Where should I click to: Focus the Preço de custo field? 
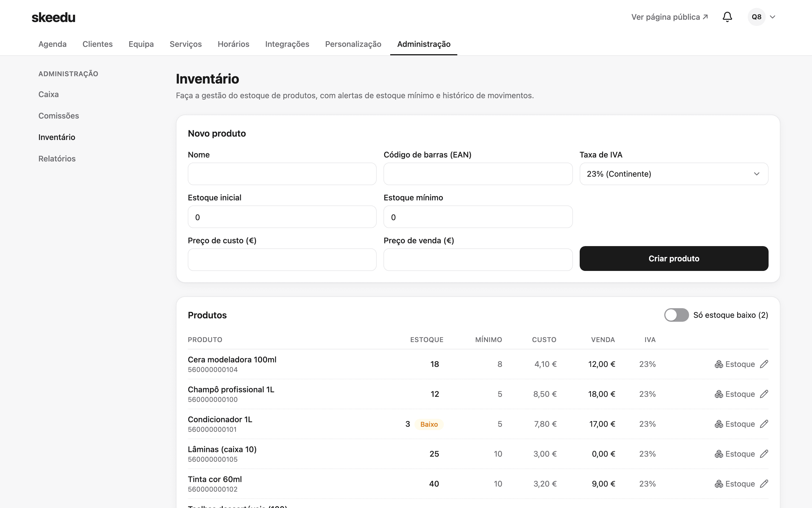(282, 260)
